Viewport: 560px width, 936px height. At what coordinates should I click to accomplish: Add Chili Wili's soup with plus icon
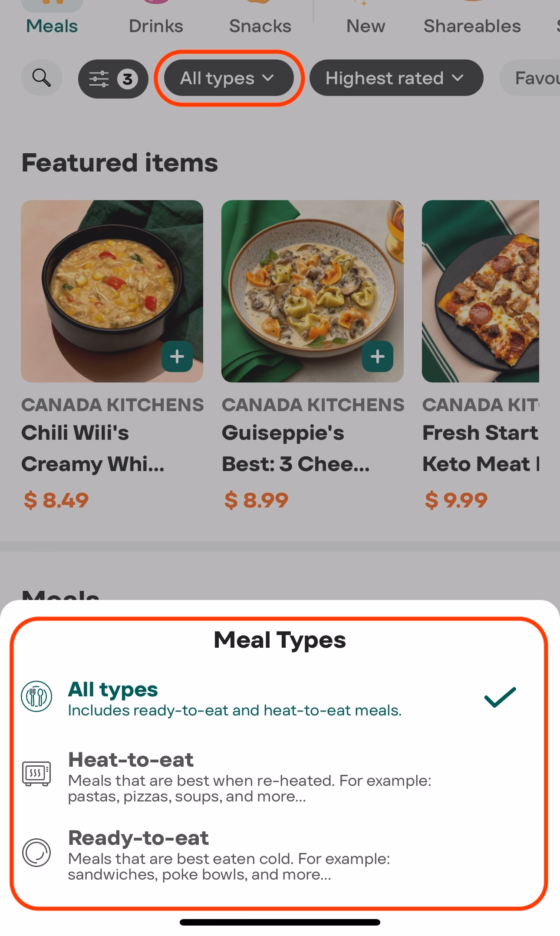[x=177, y=357]
